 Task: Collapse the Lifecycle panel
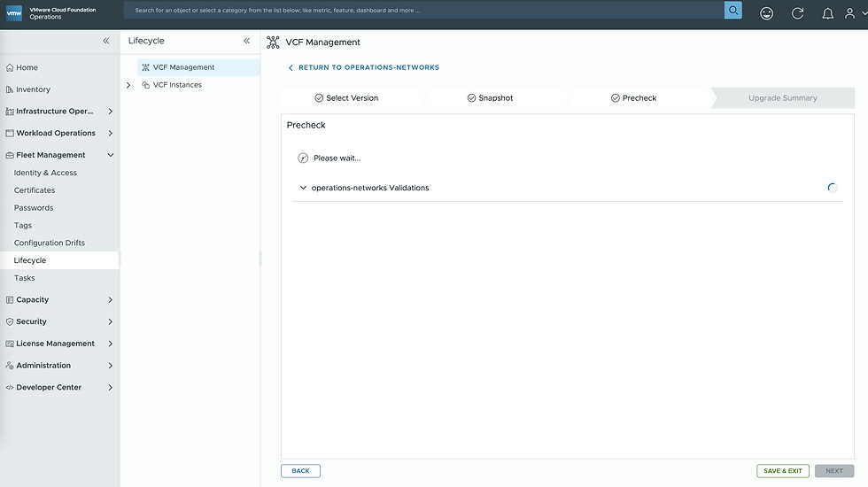point(247,41)
